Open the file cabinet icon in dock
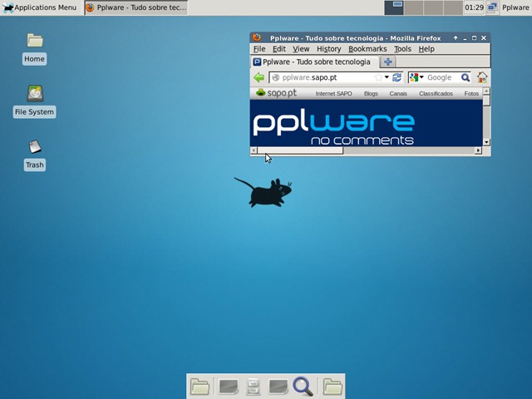The width and height of the screenshot is (532, 399). [x=253, y=387]
